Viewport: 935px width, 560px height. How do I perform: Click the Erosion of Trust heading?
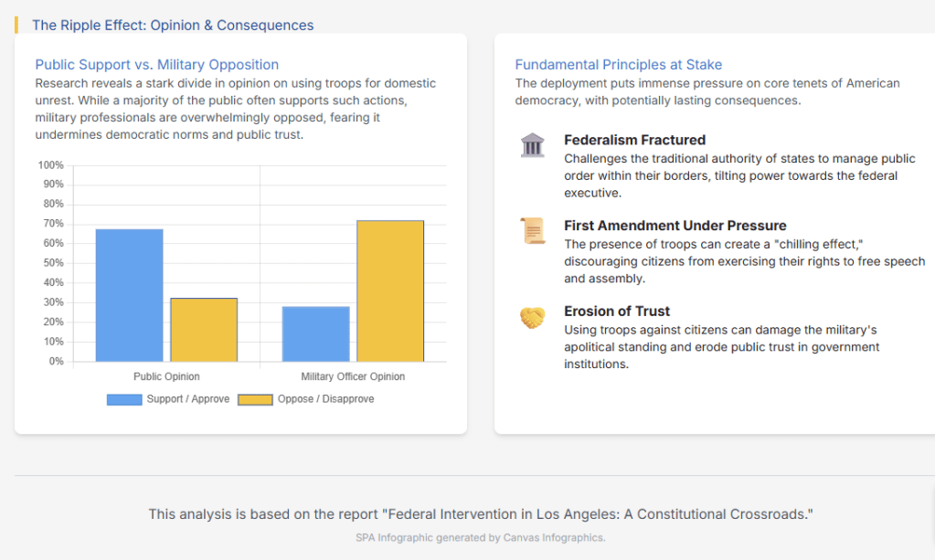click(x=617, y=312)
